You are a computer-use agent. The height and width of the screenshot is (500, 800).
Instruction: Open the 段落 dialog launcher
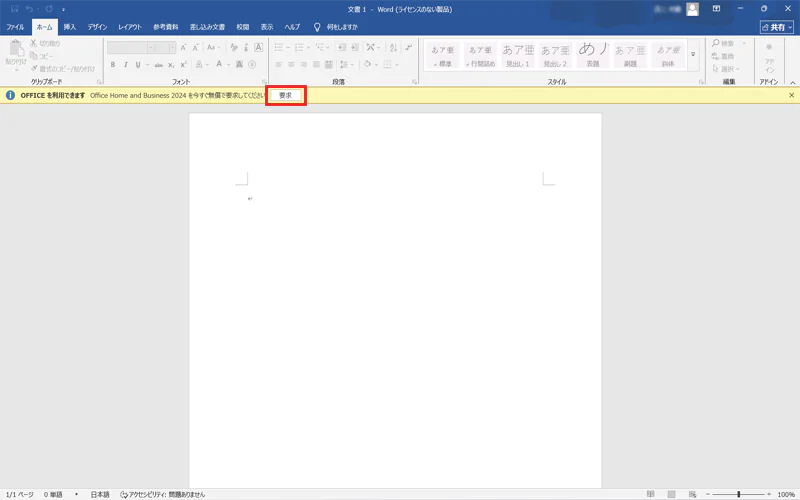(x=414, y=82)
